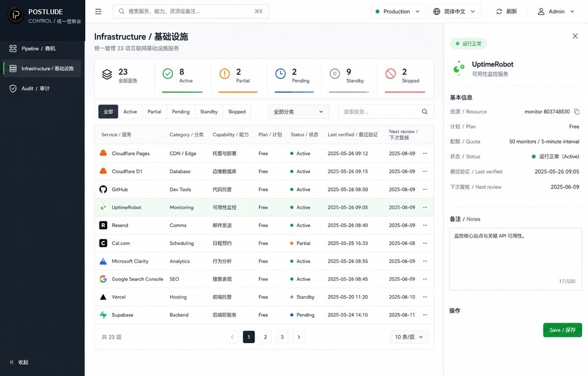Open the Google Search Console row actions menu
Viewport: 588px width, 376px height.
(425, 279)
